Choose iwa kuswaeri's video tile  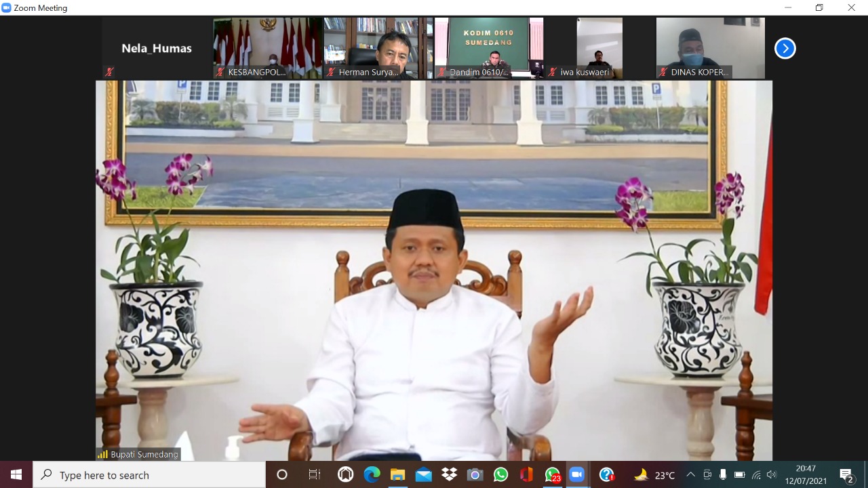[x=599, y=48]
